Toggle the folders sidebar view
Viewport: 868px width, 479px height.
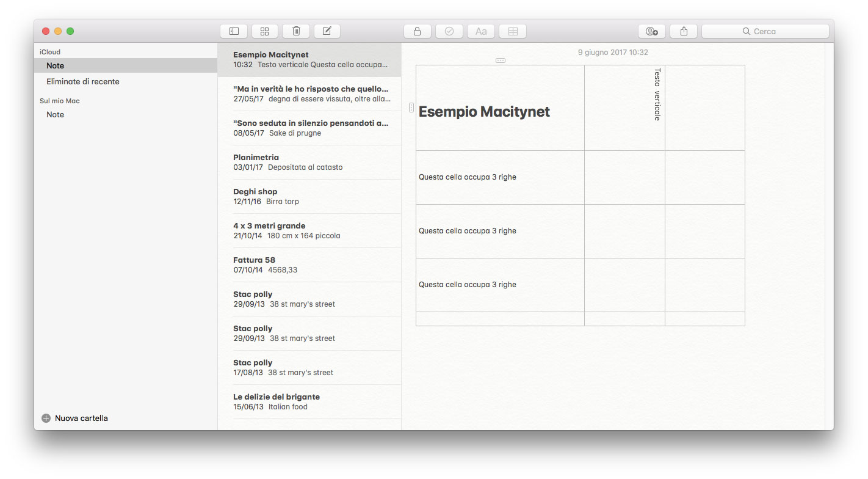click(x=234, y=31)
